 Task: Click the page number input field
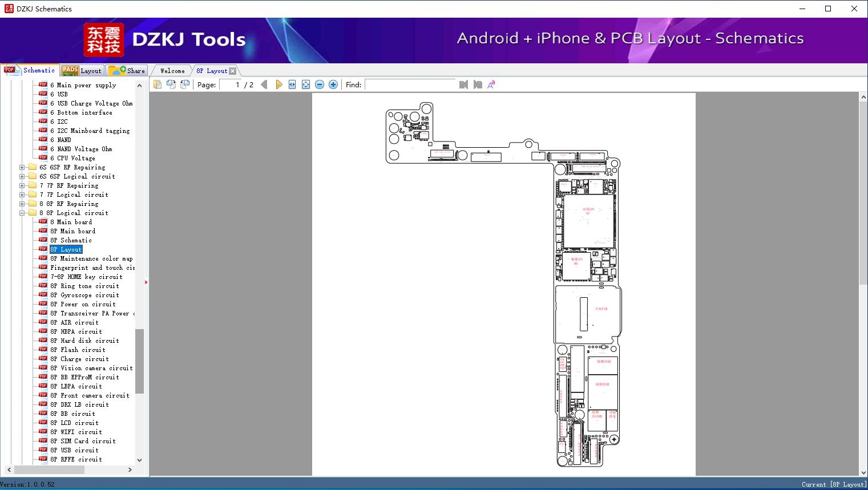point(231,84)
